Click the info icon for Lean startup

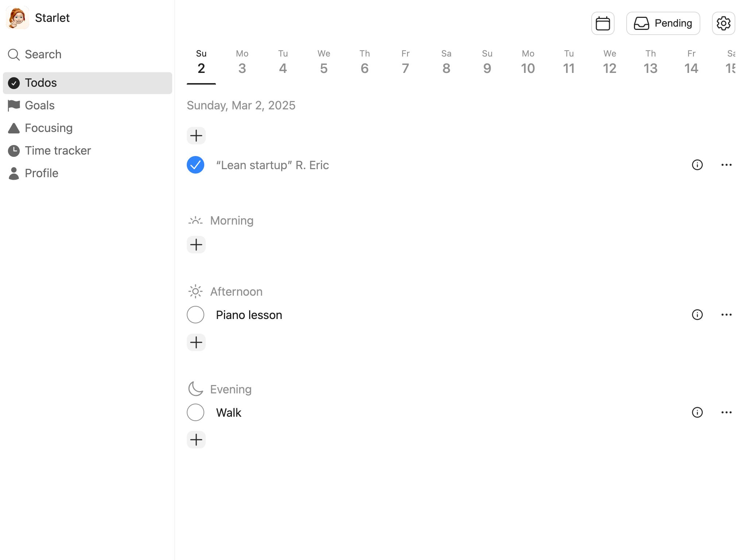click(697, 165)
